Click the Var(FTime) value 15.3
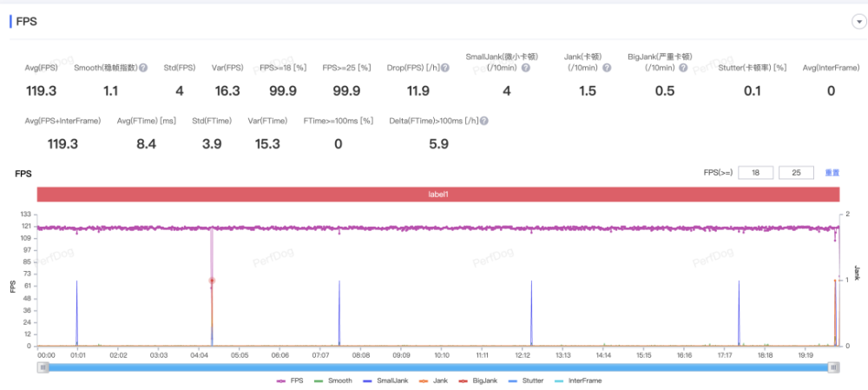 (267, 144)
